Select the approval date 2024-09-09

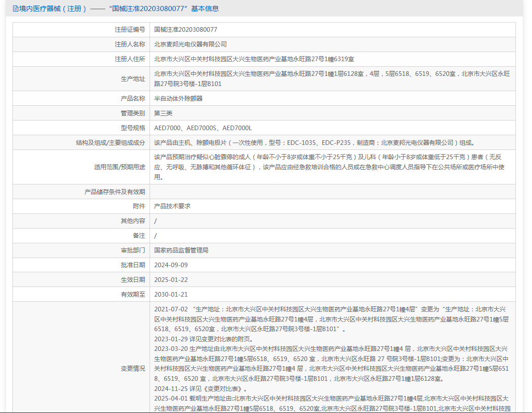coord(171,265)
